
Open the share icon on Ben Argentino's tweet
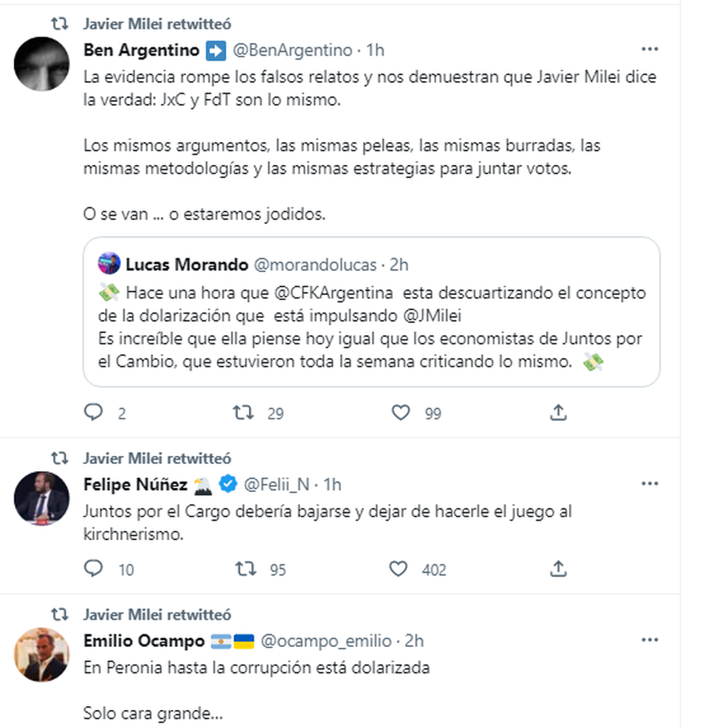559,413
